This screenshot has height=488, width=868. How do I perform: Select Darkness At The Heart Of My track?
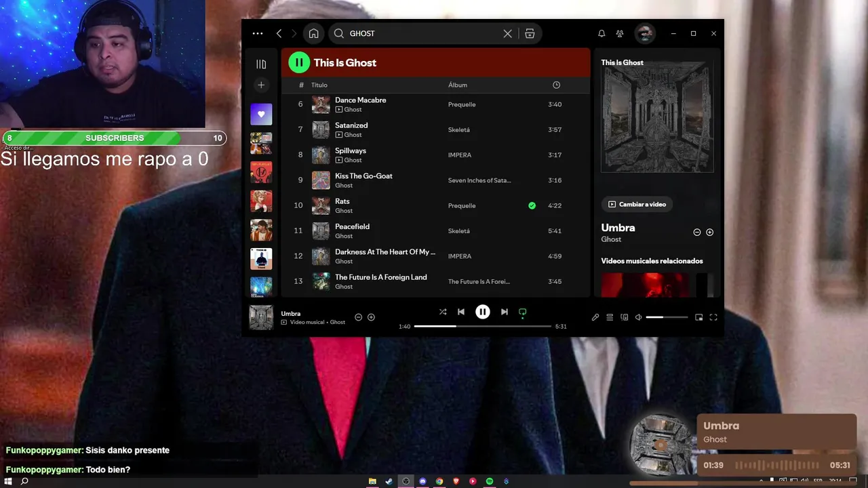point(385,251)
